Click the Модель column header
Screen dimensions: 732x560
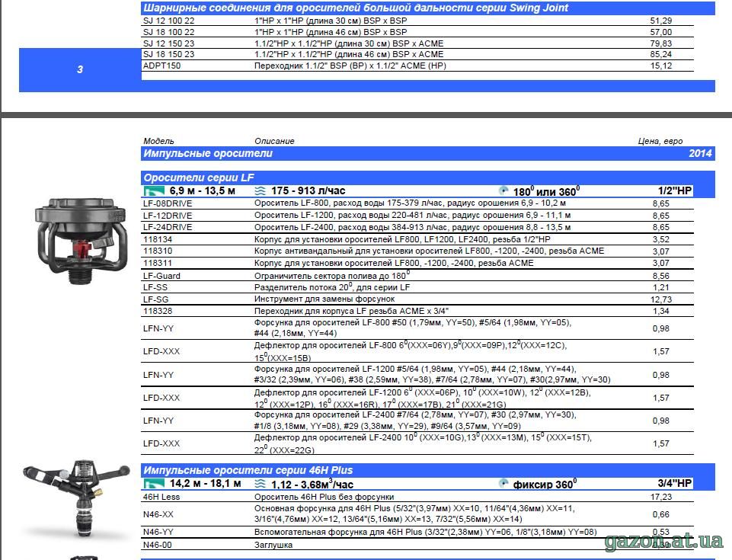click(x=158, y=141)
